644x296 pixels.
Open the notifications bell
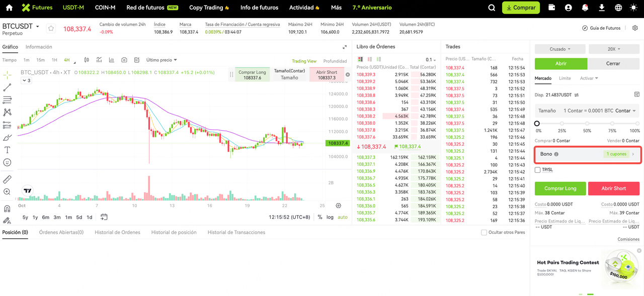[585, 8]
